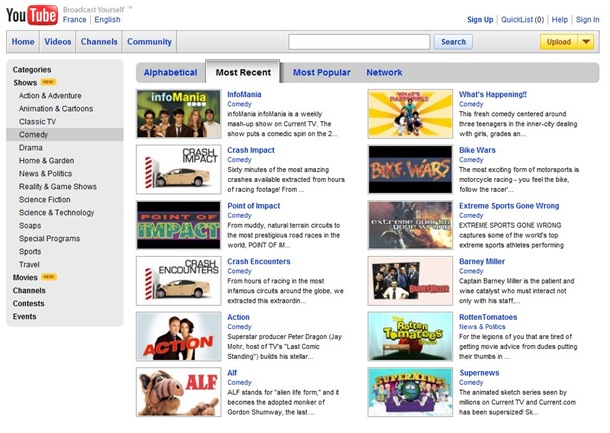Click the Supernews title link
The width and height of the screenshot is (610, 433).
coord(479,373)
